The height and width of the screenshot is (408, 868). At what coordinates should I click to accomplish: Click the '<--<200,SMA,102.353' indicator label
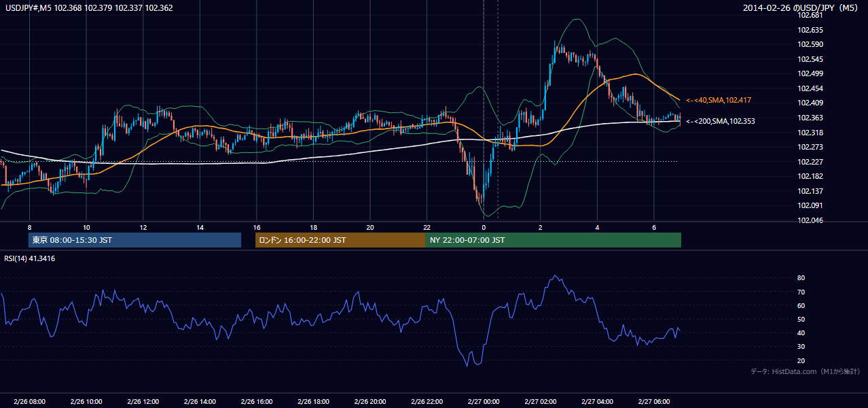point(720,121)
